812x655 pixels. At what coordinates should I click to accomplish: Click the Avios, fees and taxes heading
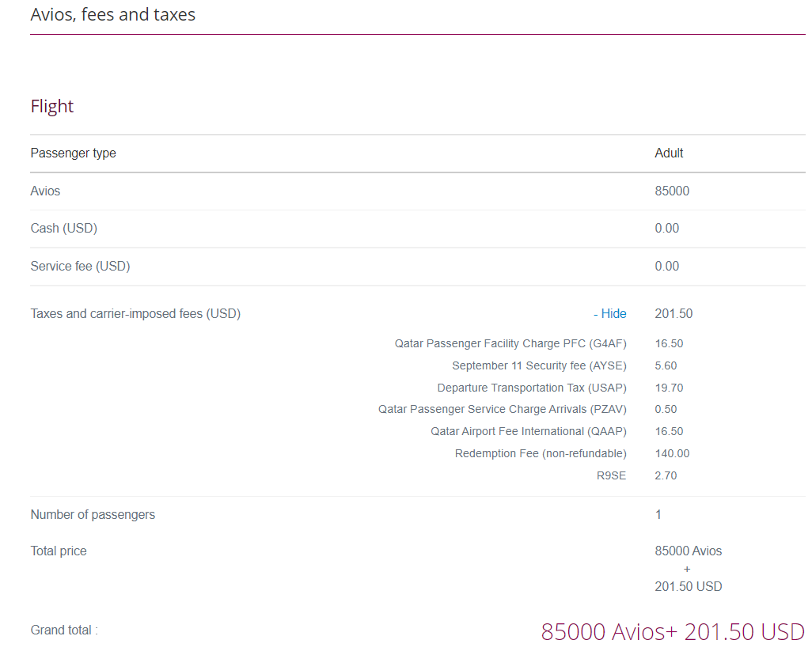(112, 14)
